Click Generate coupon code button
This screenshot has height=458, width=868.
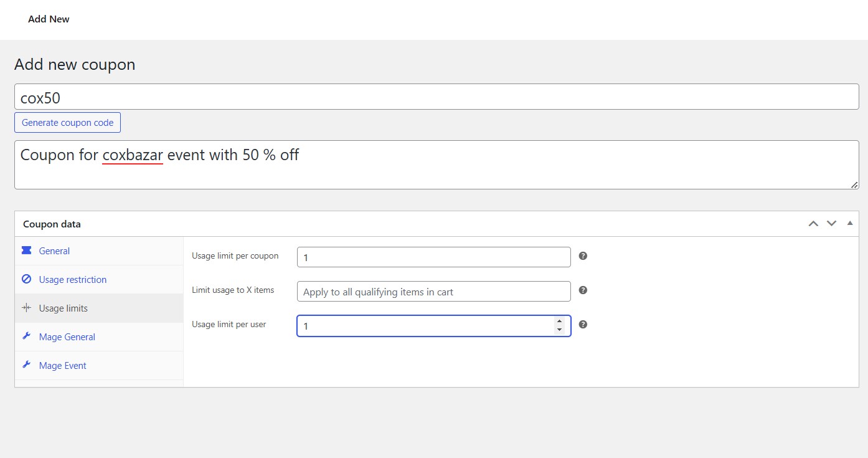(x=68, y=123)
